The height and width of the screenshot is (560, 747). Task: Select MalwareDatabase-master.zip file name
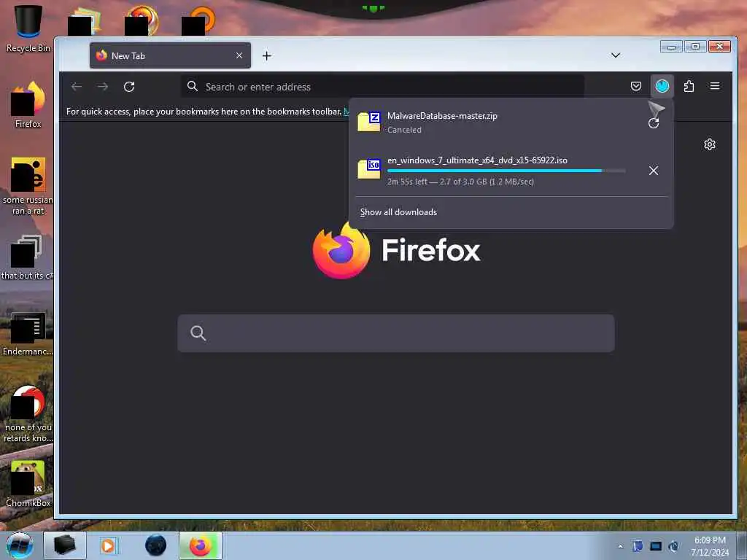(442, 116)
